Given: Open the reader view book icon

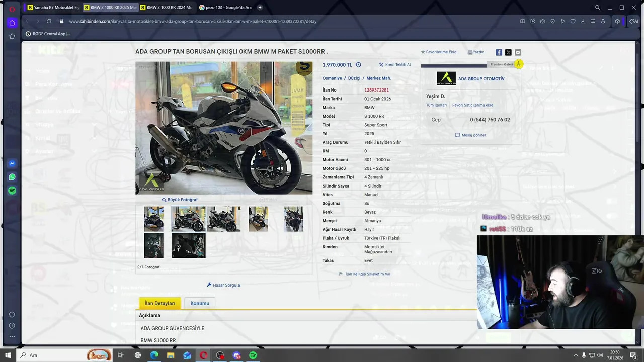Looking at the screenshot, I should coord(522,21).
